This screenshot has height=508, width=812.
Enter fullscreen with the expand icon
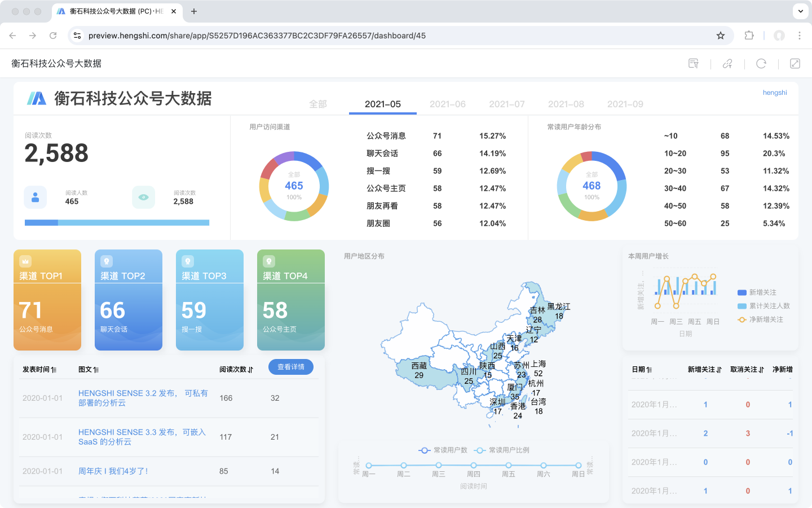pos(795,64)
